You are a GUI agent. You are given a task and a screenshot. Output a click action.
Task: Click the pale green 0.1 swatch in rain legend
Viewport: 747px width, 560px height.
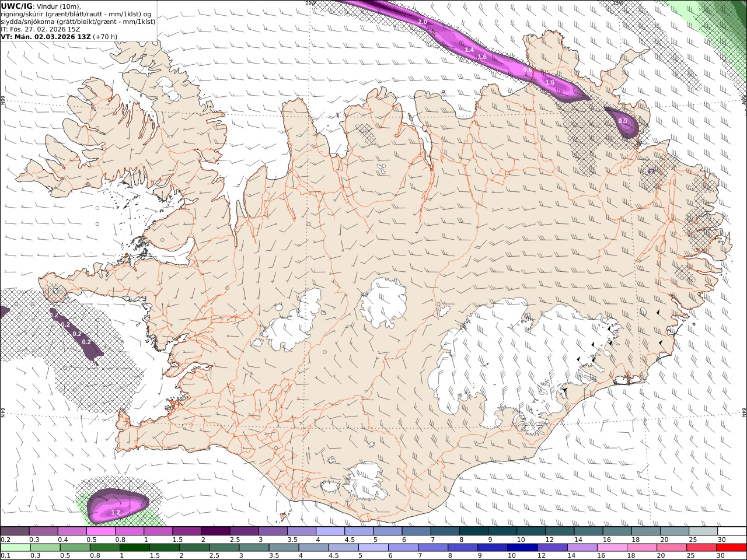pos(15,547)
